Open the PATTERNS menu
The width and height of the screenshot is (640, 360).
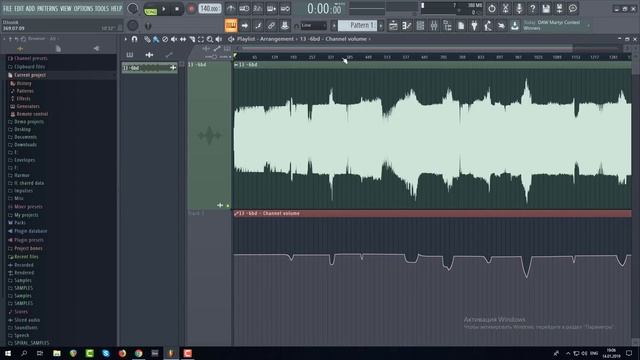pyautogui.click(x=48, y=8)
